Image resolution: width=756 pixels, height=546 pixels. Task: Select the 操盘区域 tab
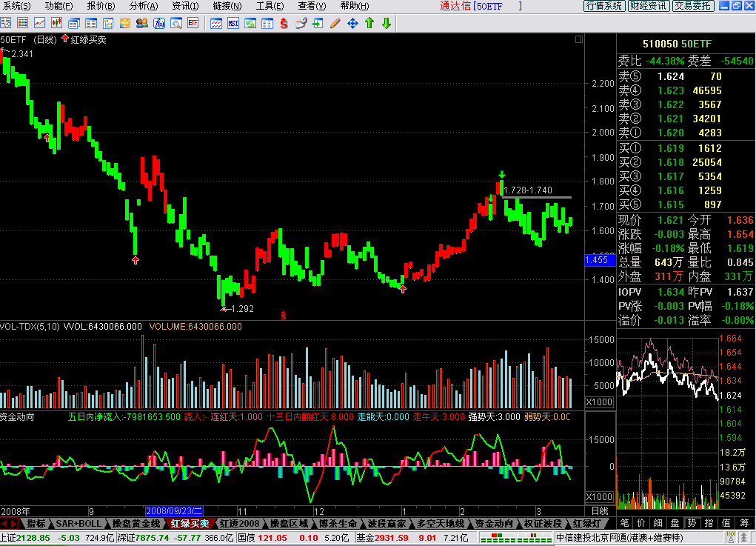click(x=289, y=523)
